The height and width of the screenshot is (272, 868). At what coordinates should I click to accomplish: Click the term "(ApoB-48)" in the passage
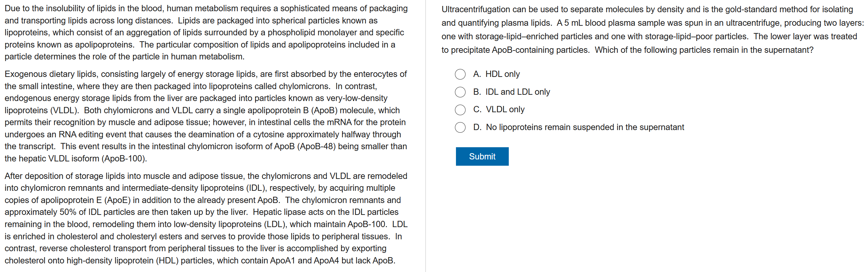tap(316, 147)
